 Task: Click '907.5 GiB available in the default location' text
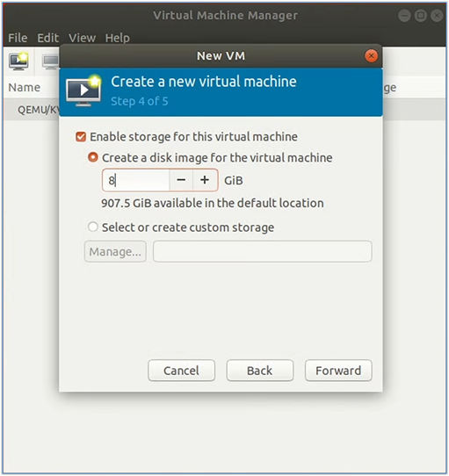(x=213, y=203)
